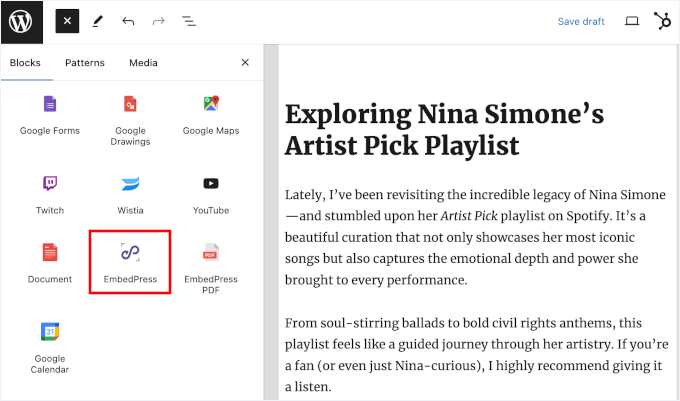Open the preview device view
Viewport: 680px width, 401px height.
click(631, 21)
